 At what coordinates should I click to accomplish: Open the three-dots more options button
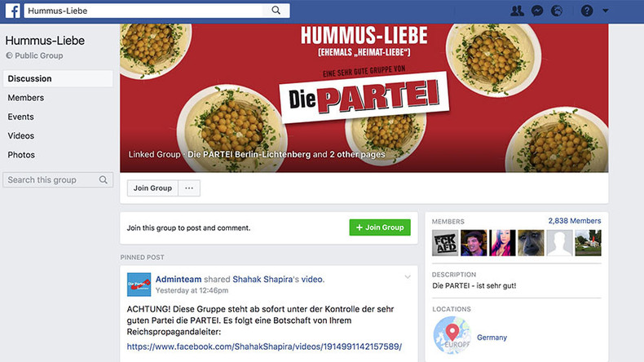(189, 188)
